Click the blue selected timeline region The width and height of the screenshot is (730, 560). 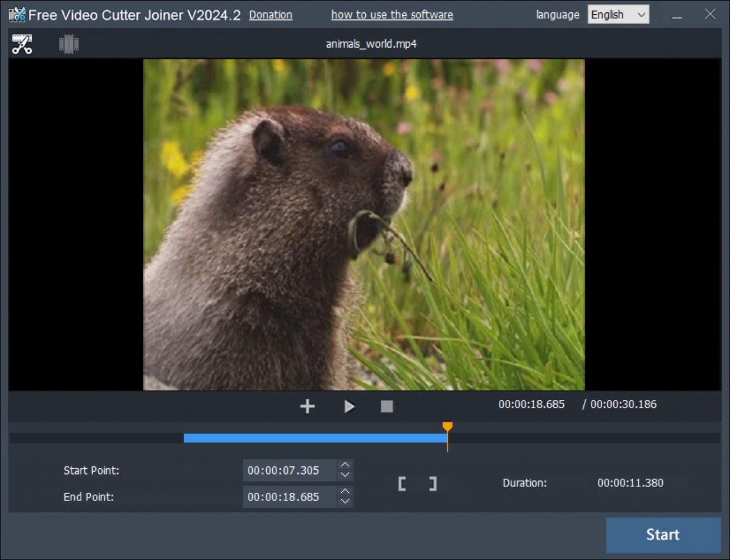(315, 438)
